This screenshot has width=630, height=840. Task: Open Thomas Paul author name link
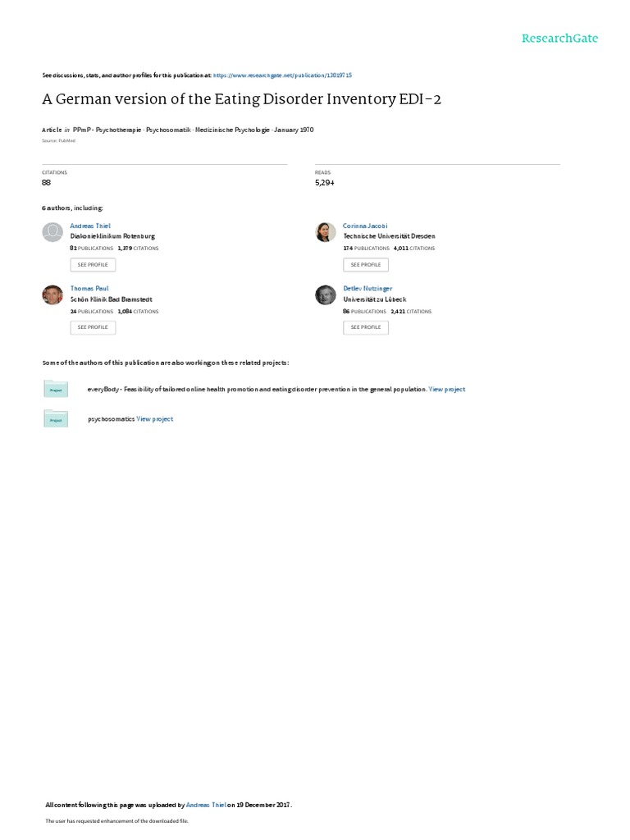tap(89, 289)
